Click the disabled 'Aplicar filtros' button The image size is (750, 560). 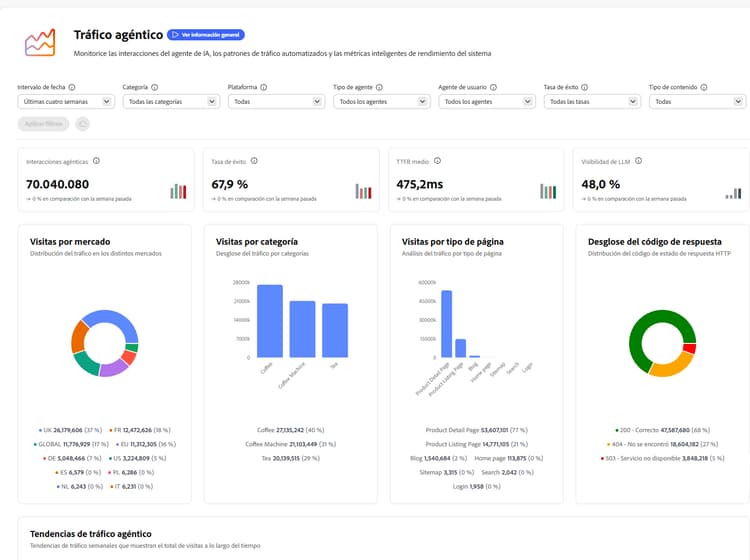[44, 124]
